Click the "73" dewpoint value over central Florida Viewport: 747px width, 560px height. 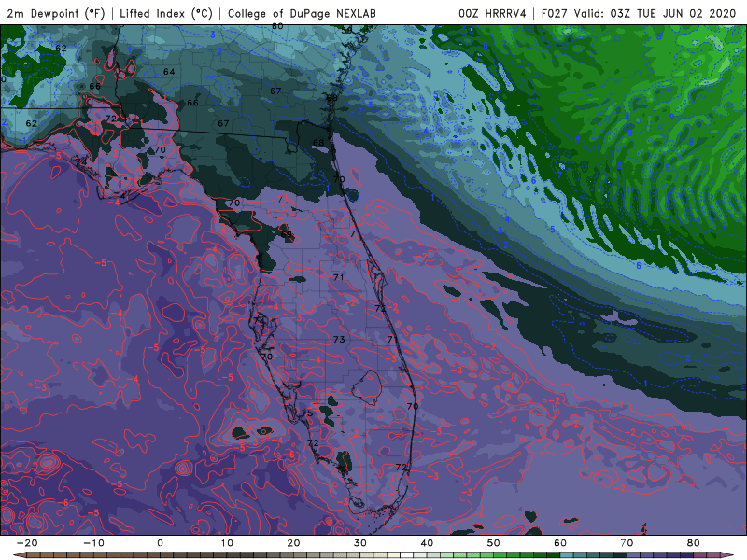coord(339,340)
